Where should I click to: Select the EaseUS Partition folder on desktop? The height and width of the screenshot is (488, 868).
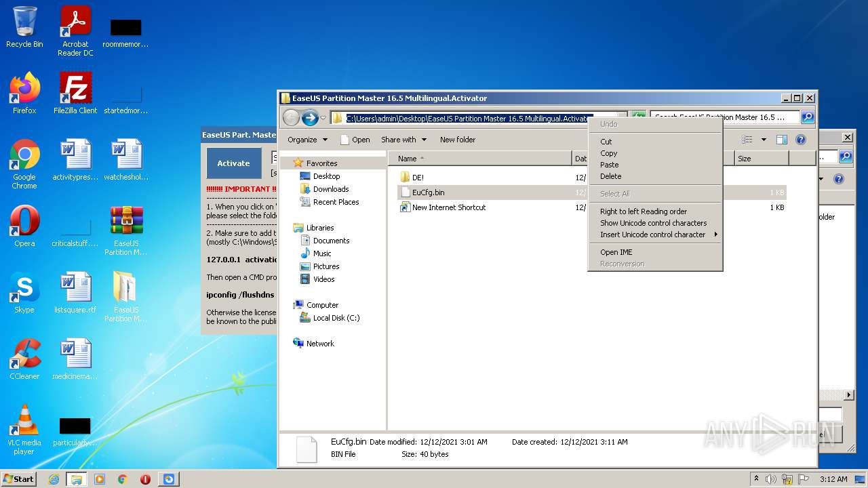click(x=126, y=297)
